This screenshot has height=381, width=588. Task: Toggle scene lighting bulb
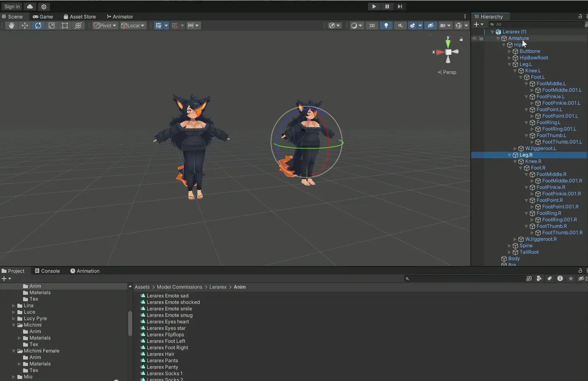(x=386, y=26)
